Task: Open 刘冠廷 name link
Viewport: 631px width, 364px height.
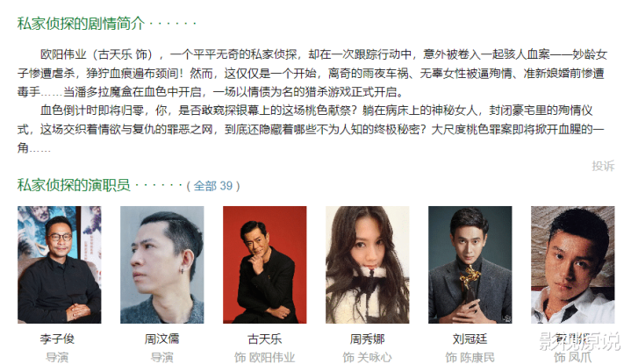Action: 470,339
